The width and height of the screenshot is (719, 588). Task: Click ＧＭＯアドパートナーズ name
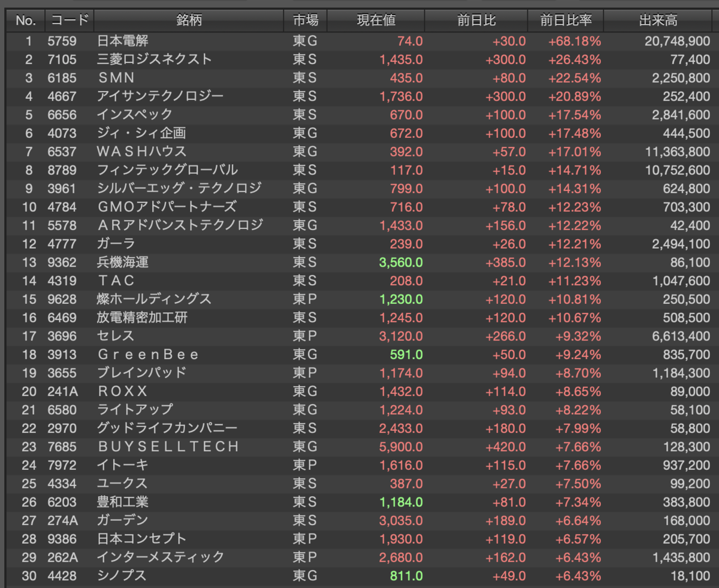[167, 207]
